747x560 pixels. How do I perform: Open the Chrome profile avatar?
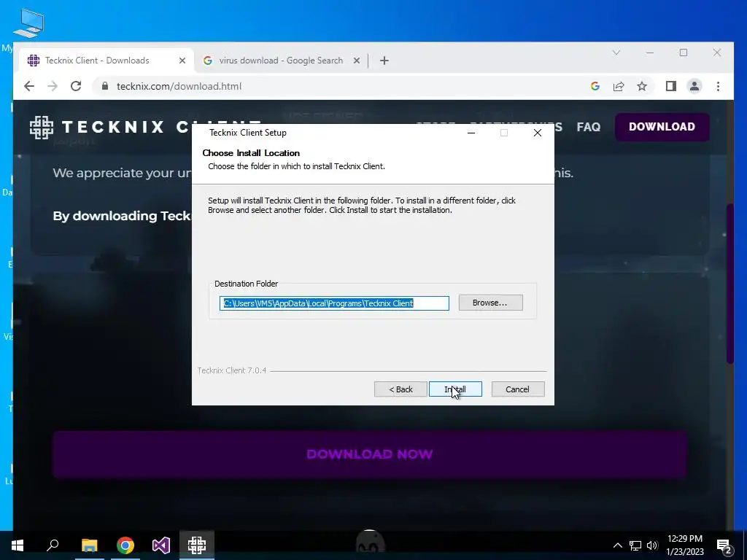pyautogui.click(x=694, y=86)
